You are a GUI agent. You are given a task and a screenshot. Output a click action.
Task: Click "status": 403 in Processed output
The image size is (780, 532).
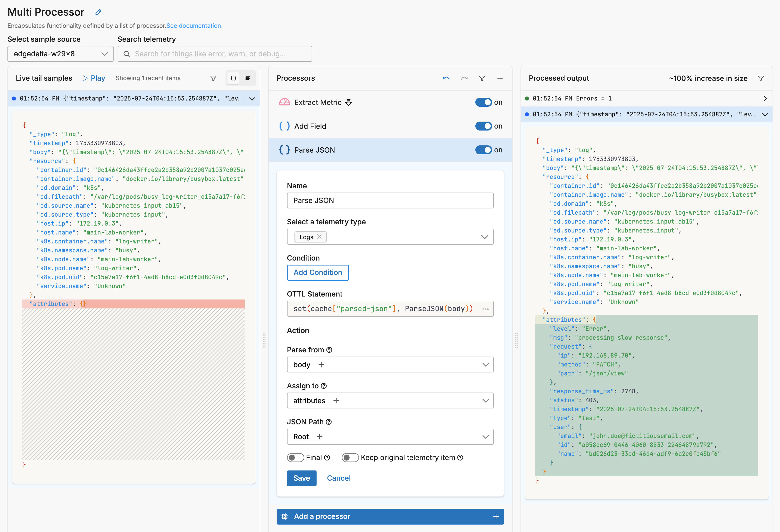coord(574,400)
